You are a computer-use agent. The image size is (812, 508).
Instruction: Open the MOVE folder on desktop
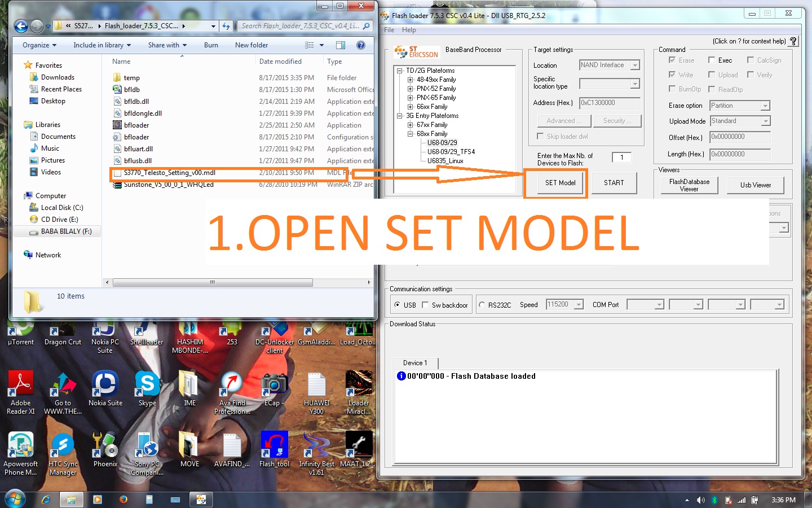click(189, 449)
